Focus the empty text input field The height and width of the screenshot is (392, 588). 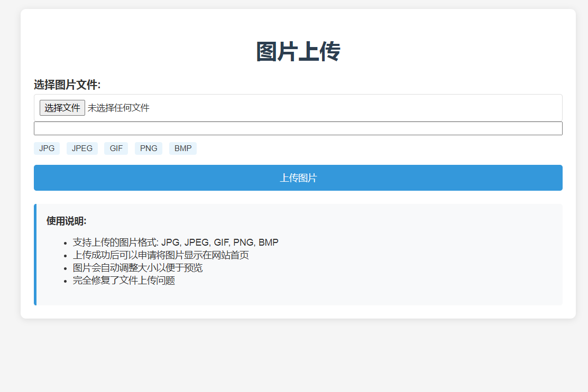click(298, 128)
